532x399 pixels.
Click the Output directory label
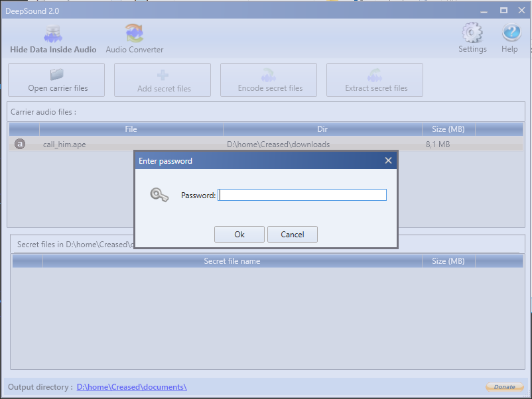coord(40,387)
